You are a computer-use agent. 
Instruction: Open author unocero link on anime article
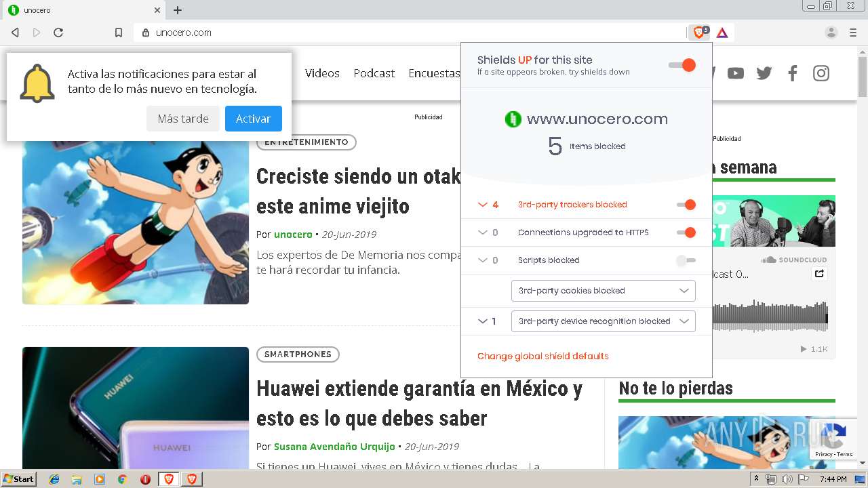click(293, 235)
